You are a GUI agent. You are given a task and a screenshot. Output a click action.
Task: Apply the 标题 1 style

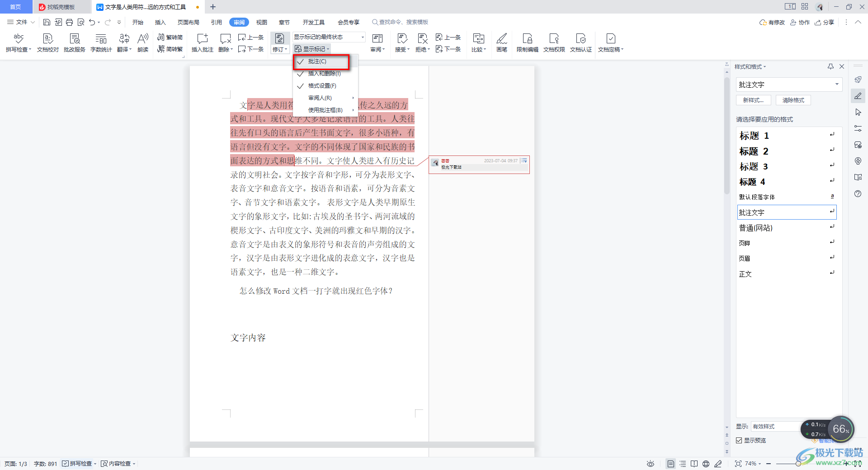[787, 136]
